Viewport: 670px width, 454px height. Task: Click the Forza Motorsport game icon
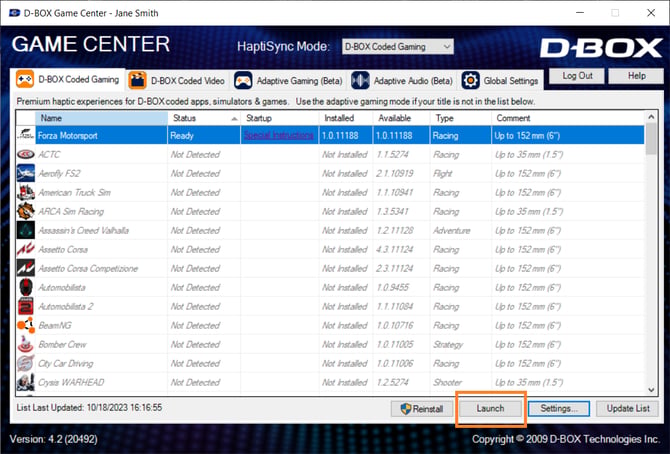coord(26,135)
